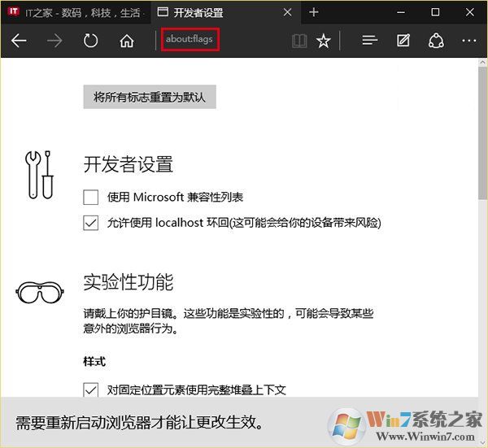The width and height of the screenshot is (488, 448).
Task: Open the home page via house icon
Action: tap(127, 41)
